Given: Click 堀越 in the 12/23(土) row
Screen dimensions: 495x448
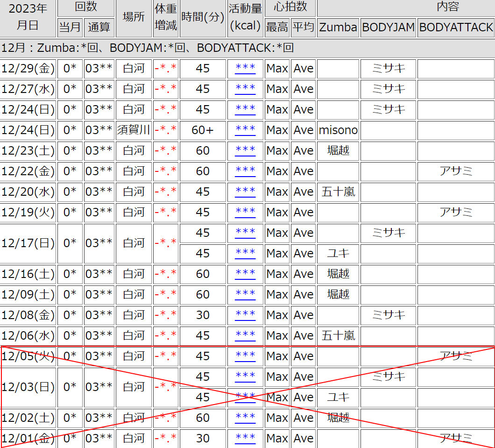Looking at the screenshot, I should (338, 150).
